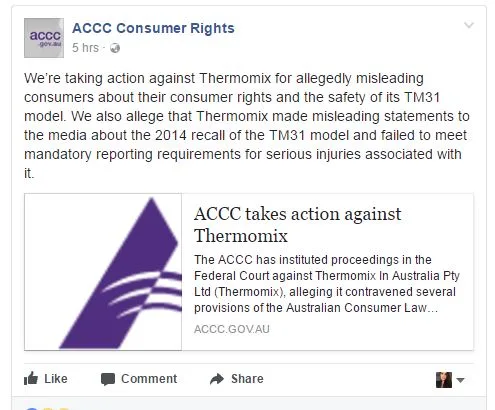Screen dimensions: 495x410
Task: Click the 5 hrs post timestamp
Action: (x=85, y=48)
